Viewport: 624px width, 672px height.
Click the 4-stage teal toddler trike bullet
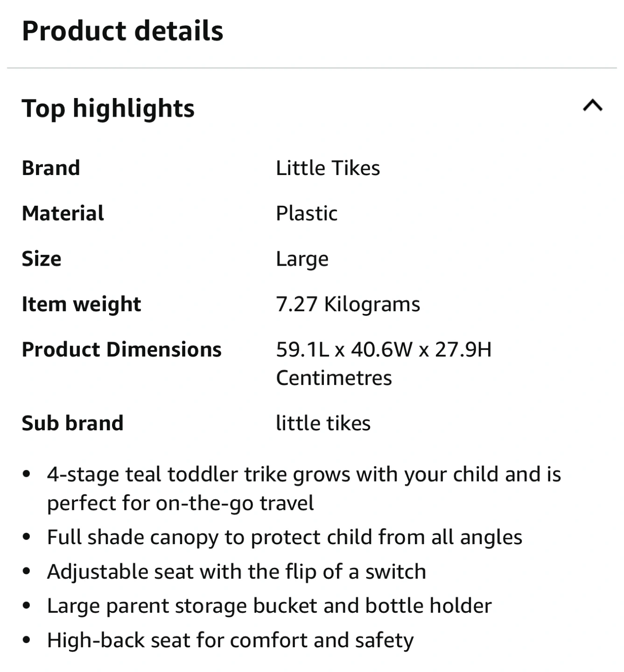[x=304, y=489]
